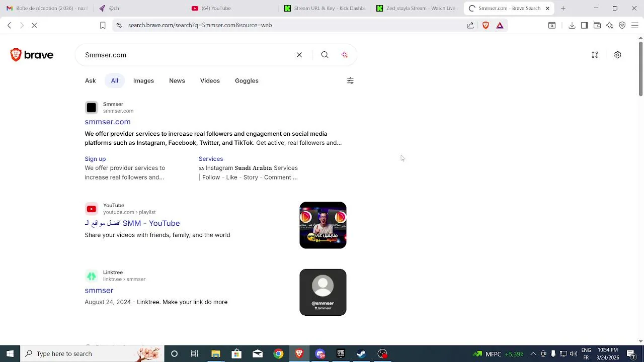Open the notification center icon
644x362 pixels.
click(x=631, y=353)
